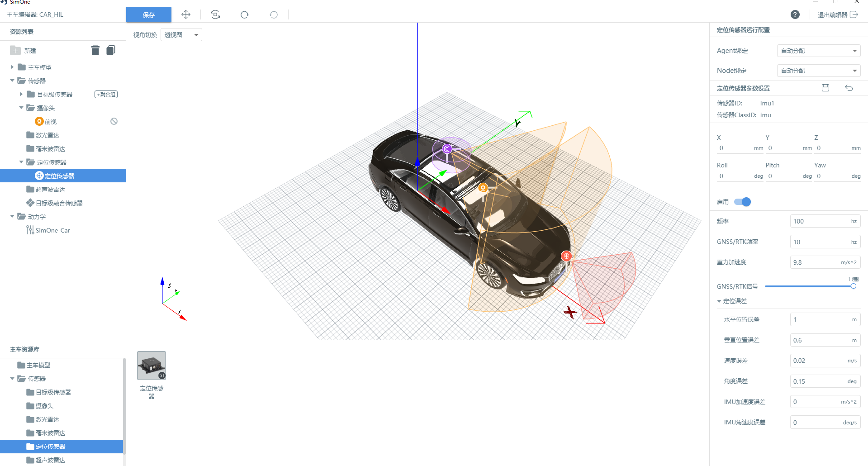Save the sensor parameters with the disk icon

825,88
